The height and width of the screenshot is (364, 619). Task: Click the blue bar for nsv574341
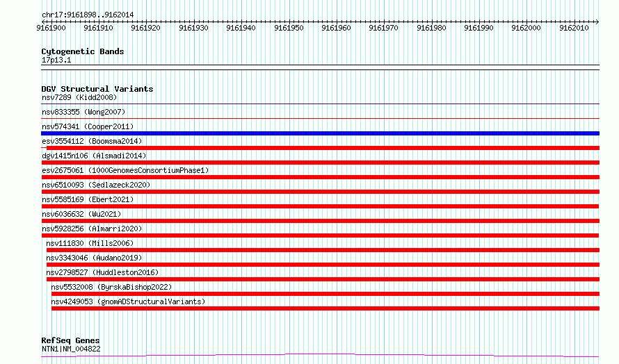(320, 133)
